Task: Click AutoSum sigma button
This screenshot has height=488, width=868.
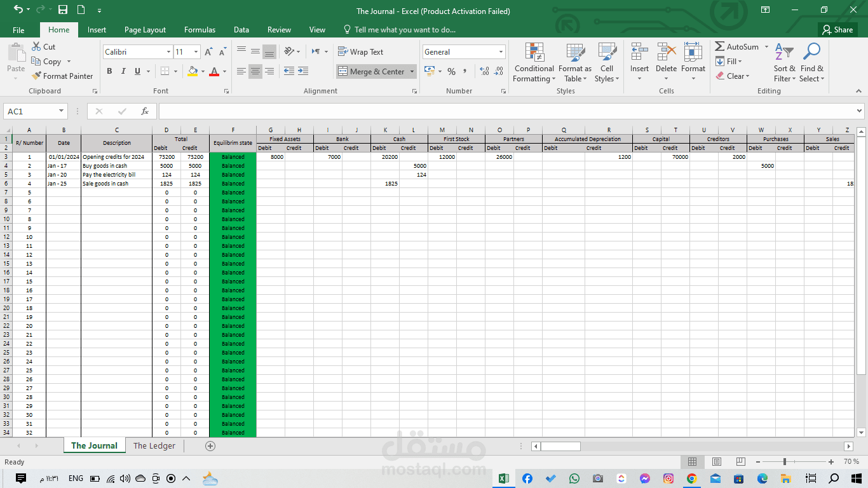Action: coord(737,46)
